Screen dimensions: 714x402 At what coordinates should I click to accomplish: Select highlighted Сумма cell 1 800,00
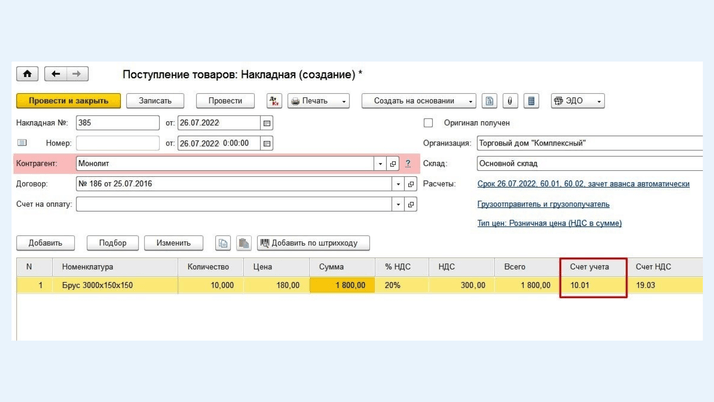pos(342,285)
